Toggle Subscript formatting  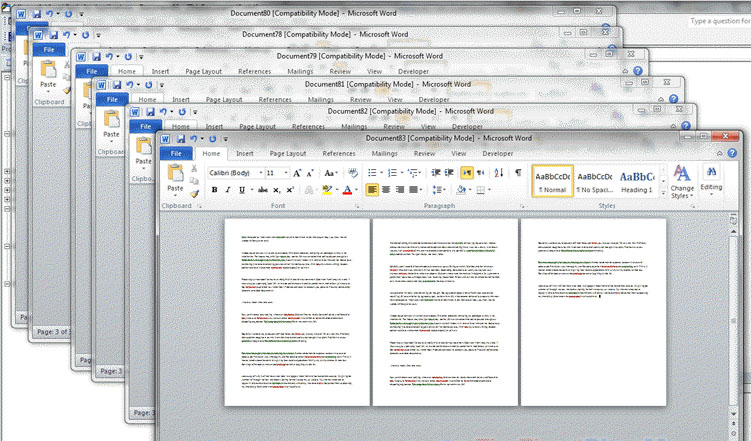(276, 190)
